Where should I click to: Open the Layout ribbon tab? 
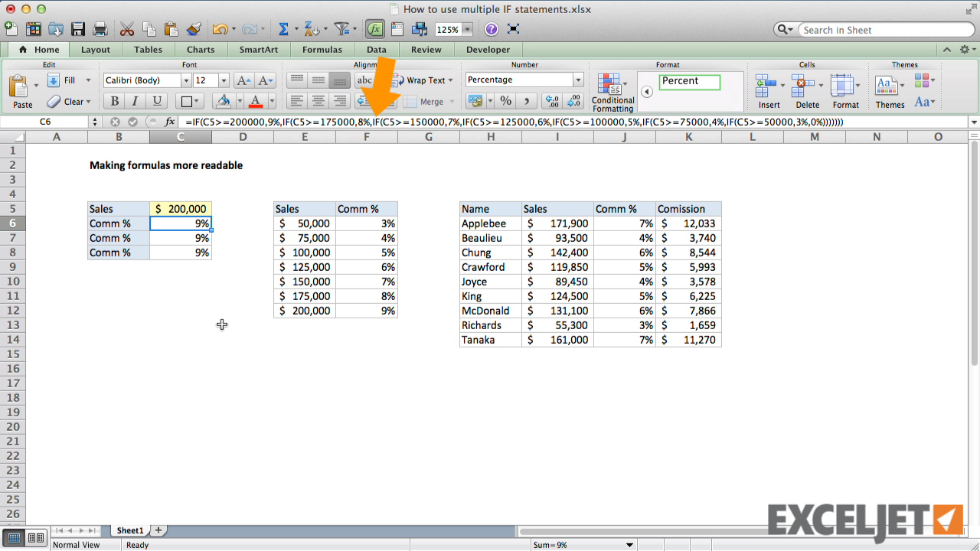click(x=96, y=50)
